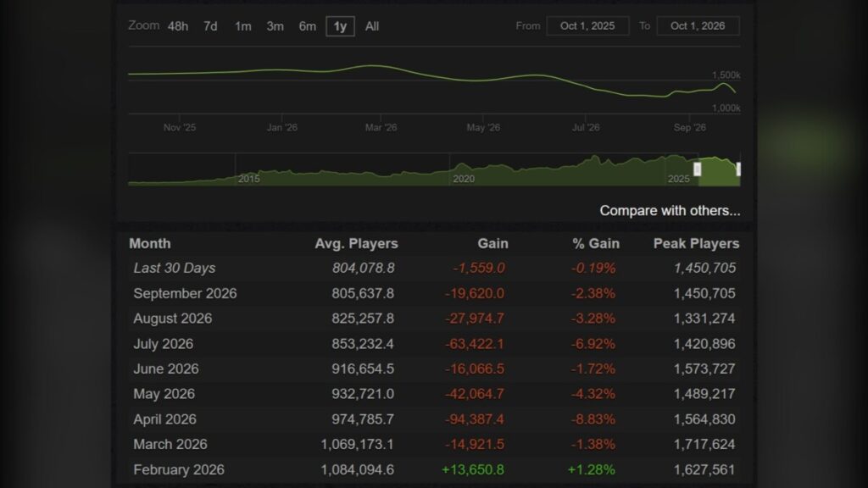The image size is (868, 488).
Task: Click peak players value 1,331,274
Action: (704, 319)
